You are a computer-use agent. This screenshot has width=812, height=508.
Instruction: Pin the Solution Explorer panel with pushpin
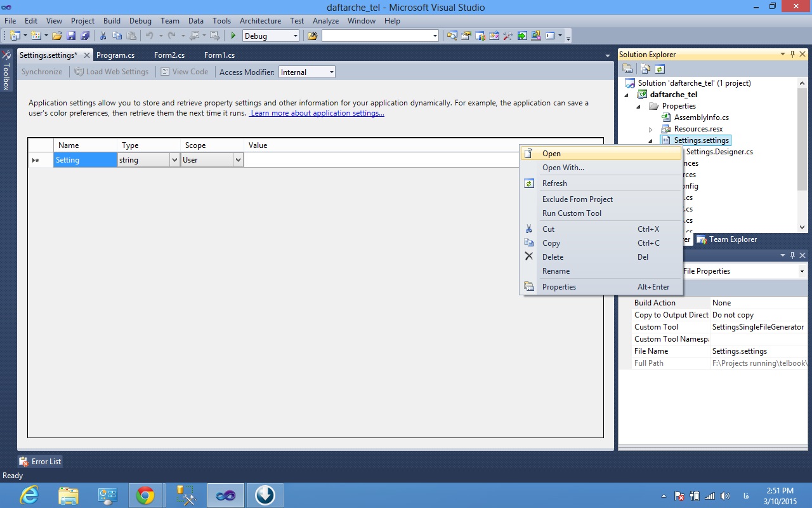coord(792,55)
